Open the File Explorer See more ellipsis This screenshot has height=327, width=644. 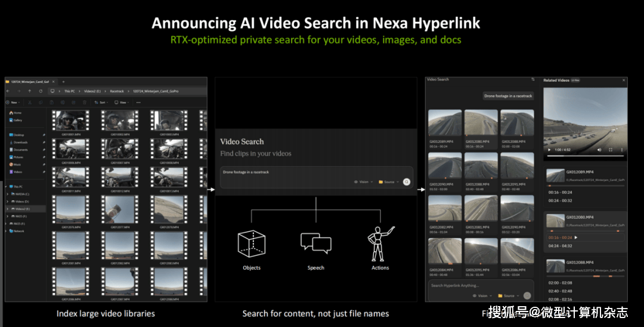(x=138, y=102)
